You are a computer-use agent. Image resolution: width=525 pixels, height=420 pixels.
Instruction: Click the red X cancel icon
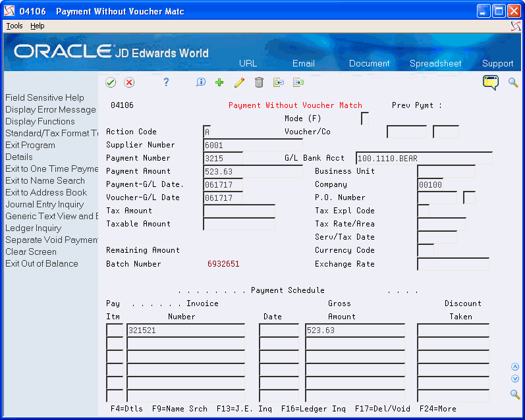(129, 82)
